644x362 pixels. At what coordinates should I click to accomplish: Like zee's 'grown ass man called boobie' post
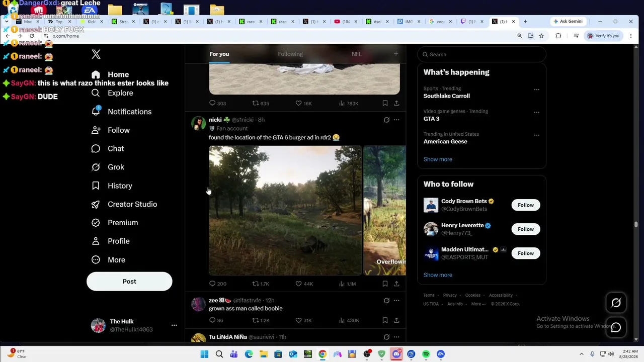click(x=304, y=320)
